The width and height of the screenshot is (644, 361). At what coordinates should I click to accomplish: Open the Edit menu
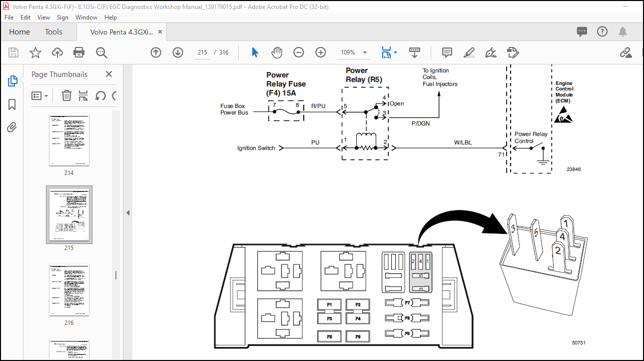(25, 17)
